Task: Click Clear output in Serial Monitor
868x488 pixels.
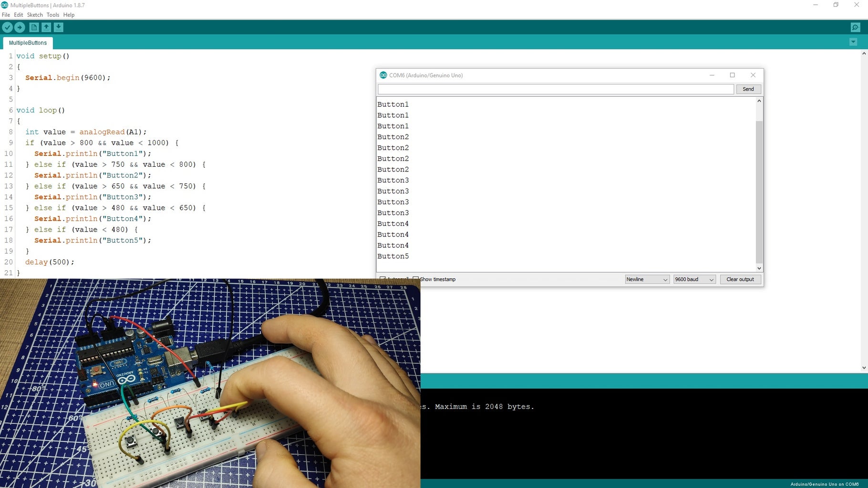Action: [x=740, y=279]
